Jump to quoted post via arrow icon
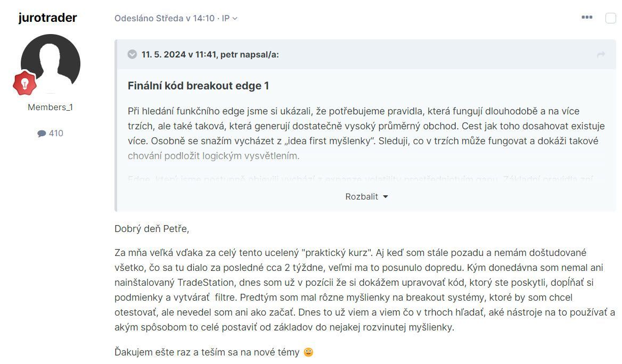Image resolution: width=622 pixels, height=364 pixels. point(601,54)
